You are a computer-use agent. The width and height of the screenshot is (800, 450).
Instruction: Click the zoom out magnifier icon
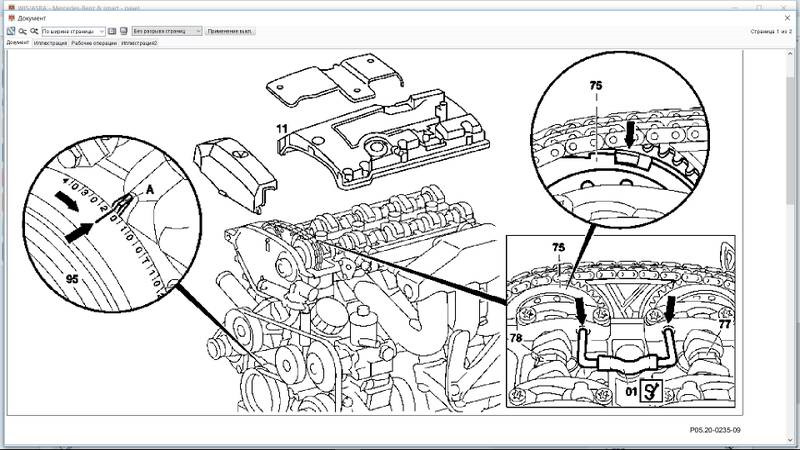pos(23,31)
